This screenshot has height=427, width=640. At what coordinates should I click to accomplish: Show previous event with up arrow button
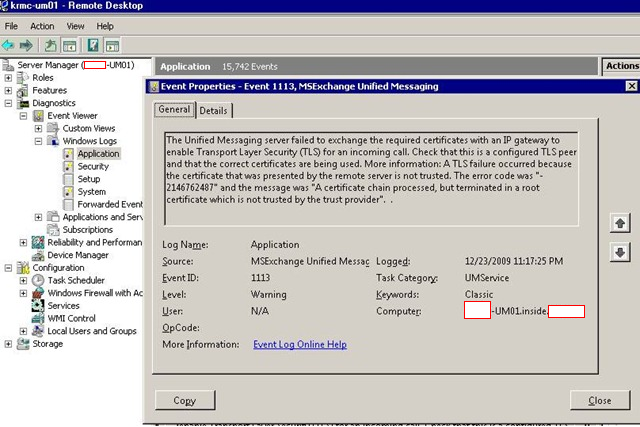click(620, 223)
